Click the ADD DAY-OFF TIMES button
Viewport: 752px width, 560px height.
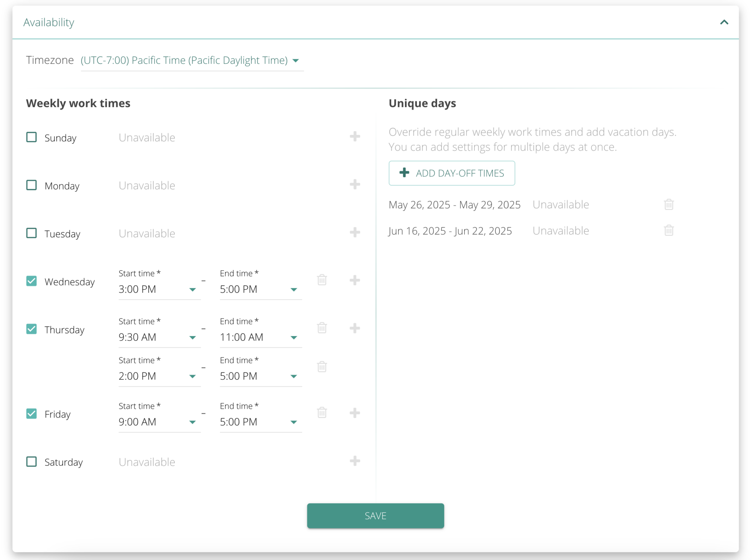tap(452, 173)
